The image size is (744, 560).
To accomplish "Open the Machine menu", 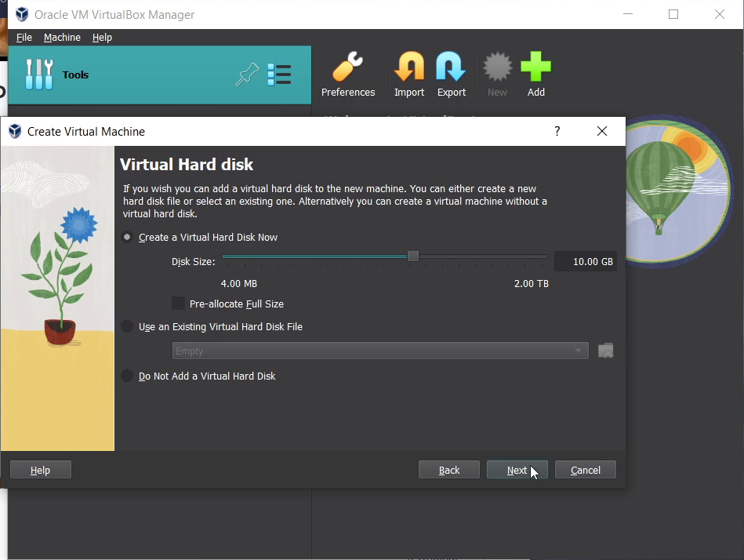I will [62, 38].
